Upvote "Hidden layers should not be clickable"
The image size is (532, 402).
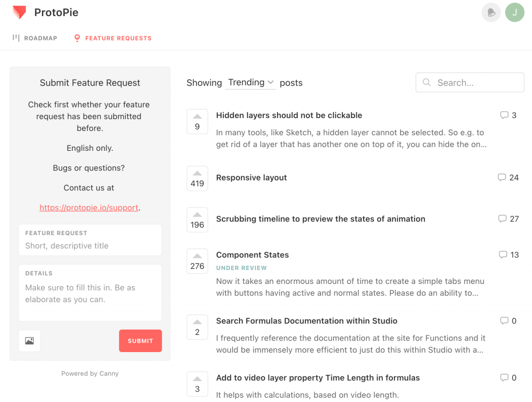[x=197, y=122]
